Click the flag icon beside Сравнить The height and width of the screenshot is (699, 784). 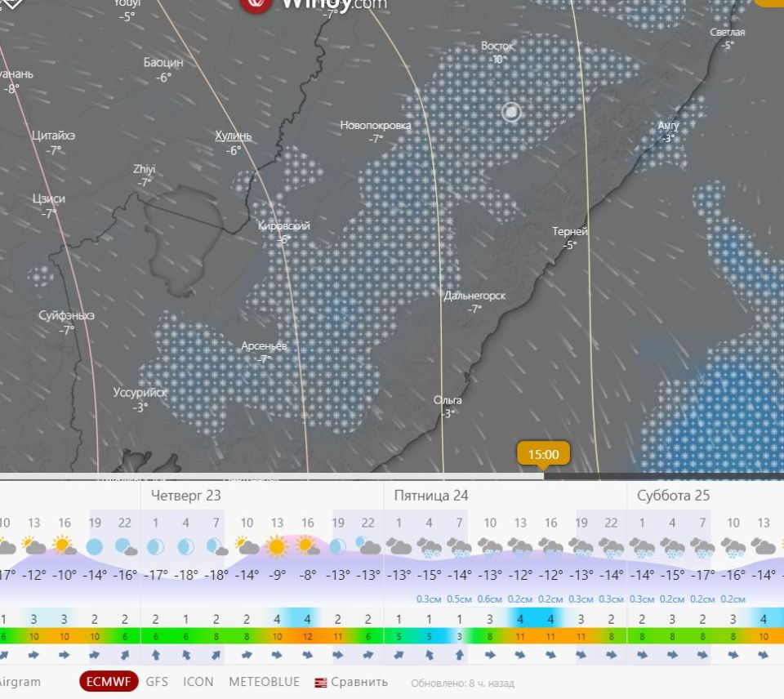[x=321, y=683]
